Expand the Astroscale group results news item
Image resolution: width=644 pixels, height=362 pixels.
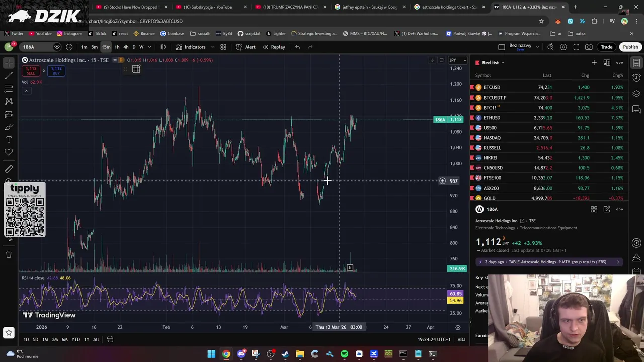pyautogui.click(x=549, y=262)
